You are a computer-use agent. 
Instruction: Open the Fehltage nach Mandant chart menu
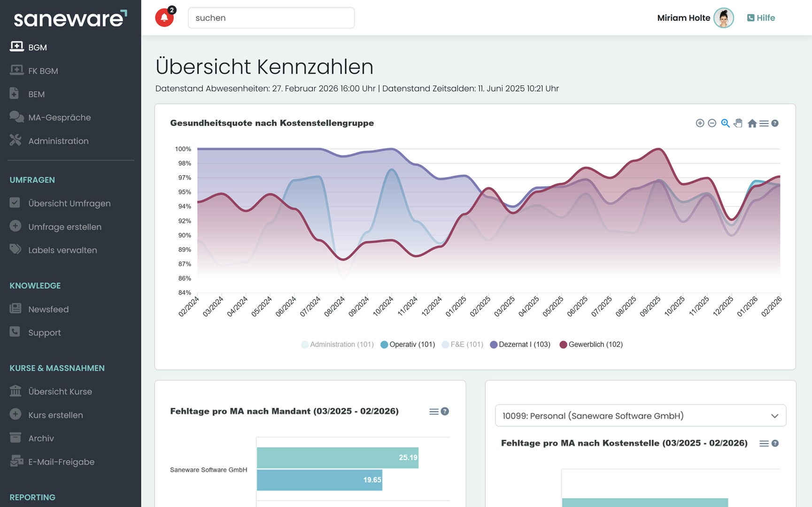pyautogui.click(x=434, y=412)
